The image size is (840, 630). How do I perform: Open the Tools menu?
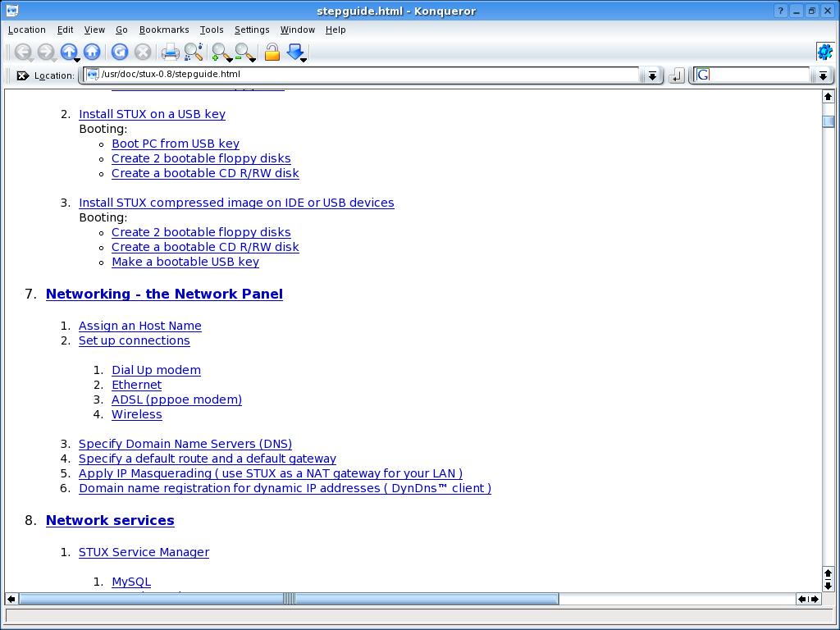[212, 30]
